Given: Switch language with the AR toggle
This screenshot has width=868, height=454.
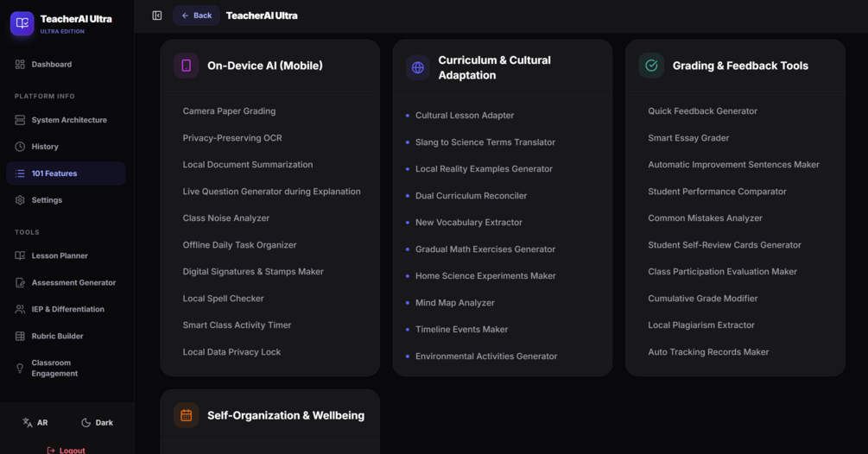Looking at the screenshot, I should point(35,422).
